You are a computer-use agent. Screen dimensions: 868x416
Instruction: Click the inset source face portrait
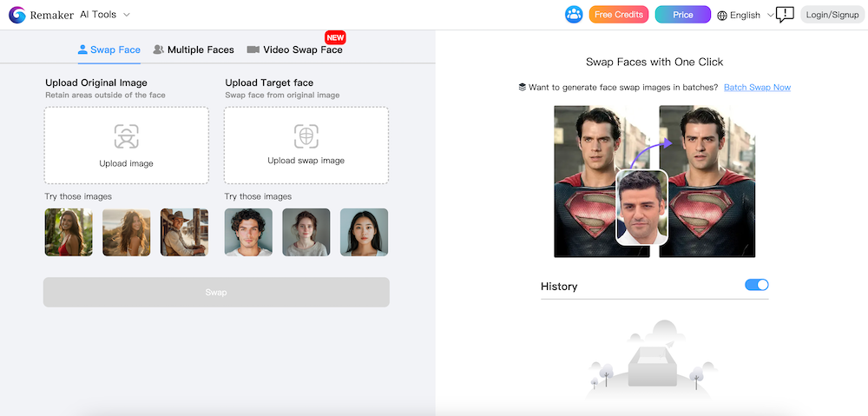tap(642, 208)
